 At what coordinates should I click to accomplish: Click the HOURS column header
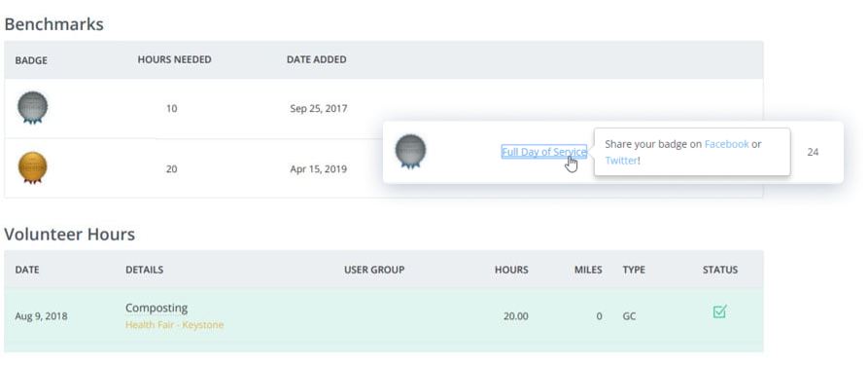[511, 270]
